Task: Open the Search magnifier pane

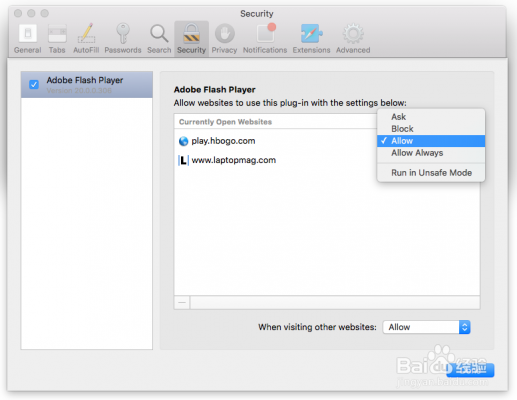Action: tap(159, 39)
